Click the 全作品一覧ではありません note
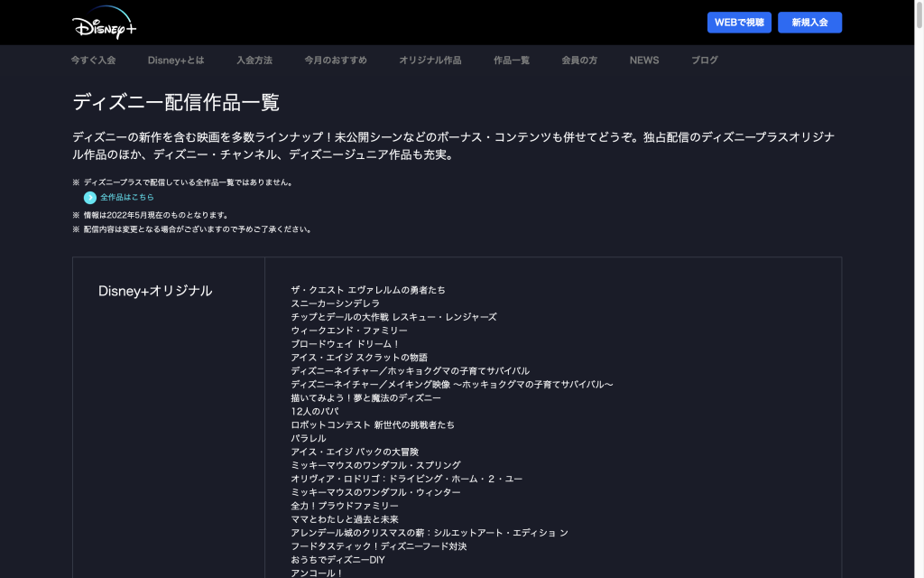The height and width of the screenshot is (578, 924). click(189, 182)
